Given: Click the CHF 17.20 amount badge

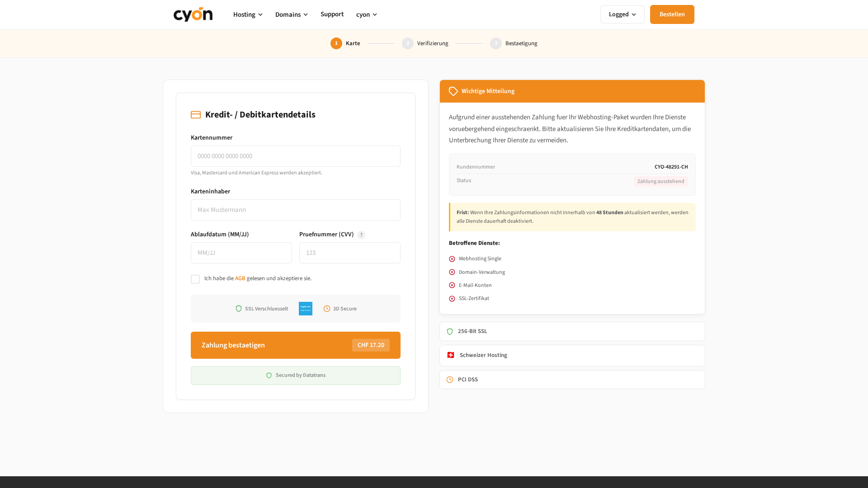Looking at the screenshot, I should click(371, 345).
